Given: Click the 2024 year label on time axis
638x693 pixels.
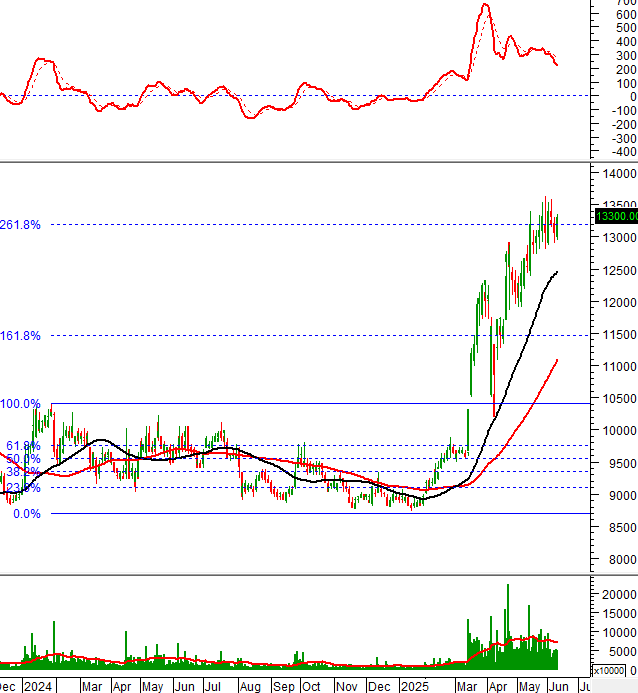Looking at the screenshot, I should point(38,686).
